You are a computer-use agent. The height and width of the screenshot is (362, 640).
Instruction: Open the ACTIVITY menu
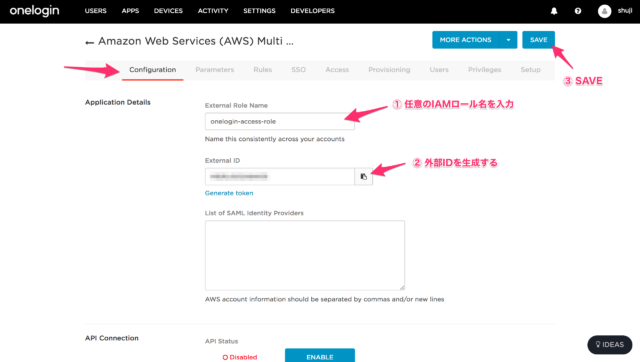pos(213,11)
